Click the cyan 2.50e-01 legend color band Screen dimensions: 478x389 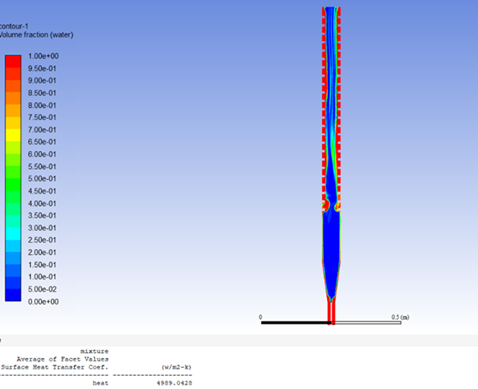tap(13, 234)
